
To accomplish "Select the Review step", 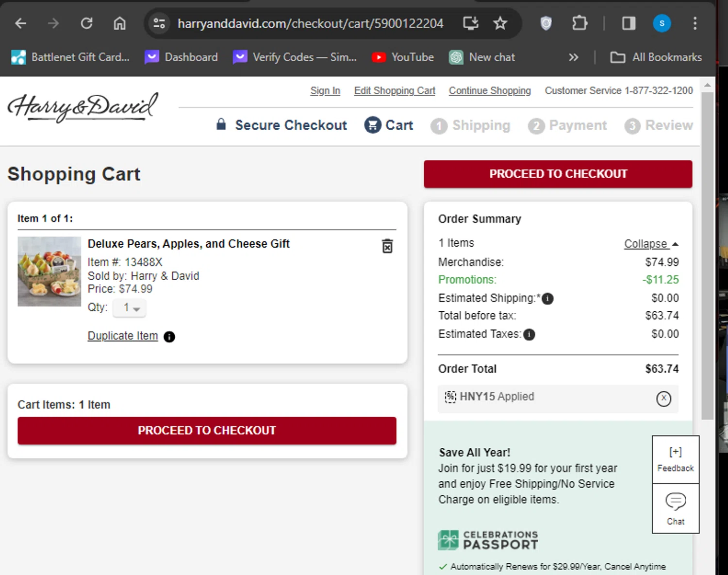I will click(x=659, y=125).
